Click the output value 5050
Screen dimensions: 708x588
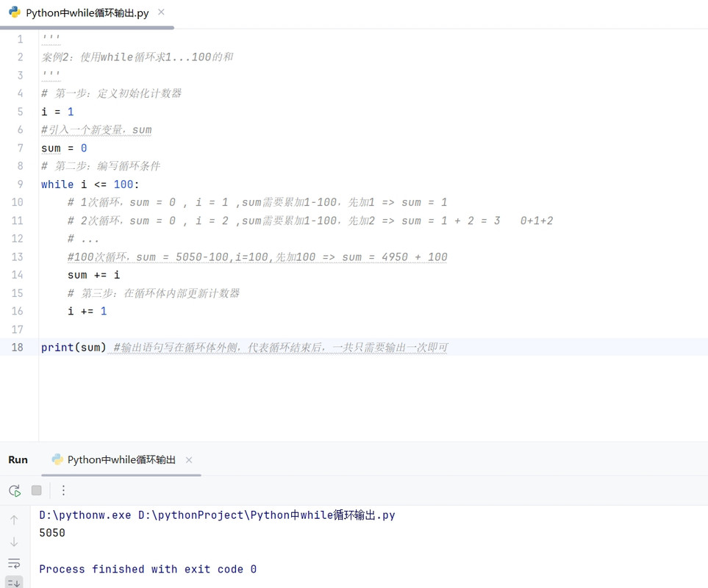pyautogui.click(x=52, y=533)
